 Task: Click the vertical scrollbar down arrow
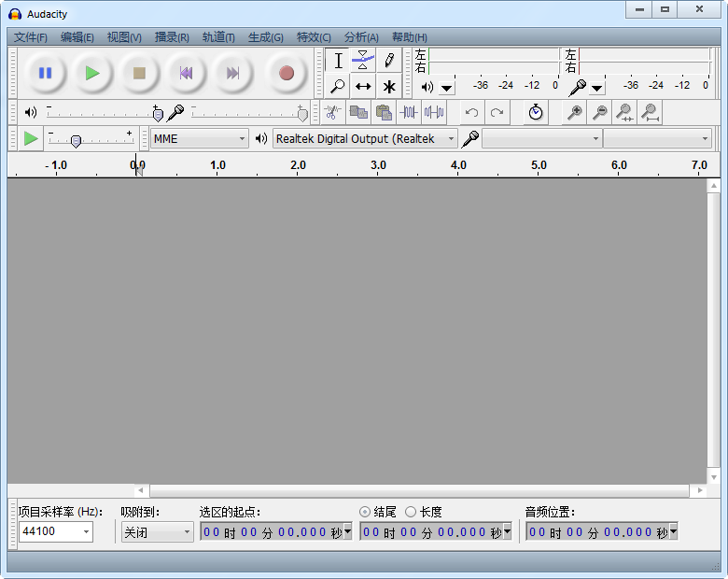pos(714,477)
